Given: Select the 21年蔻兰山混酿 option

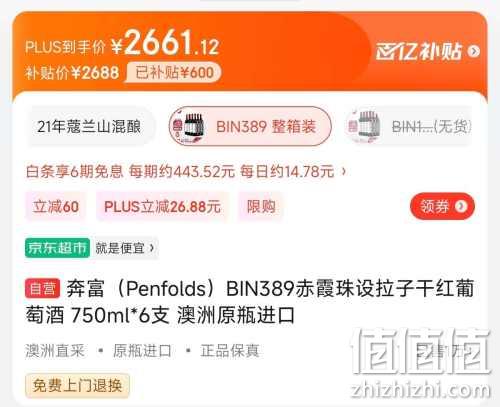Looking at the screenshot, I should click(89, 127).
